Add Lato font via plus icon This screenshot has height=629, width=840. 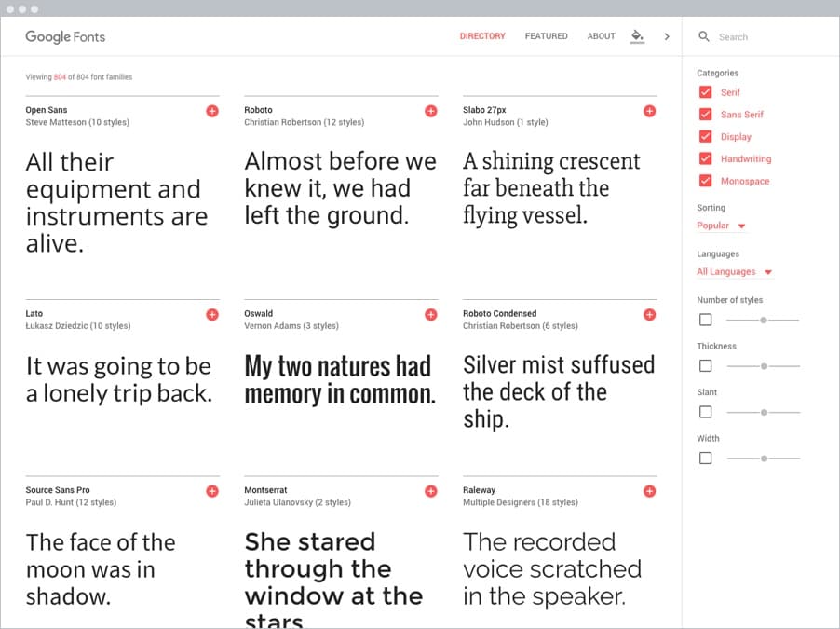coord(212,315)
